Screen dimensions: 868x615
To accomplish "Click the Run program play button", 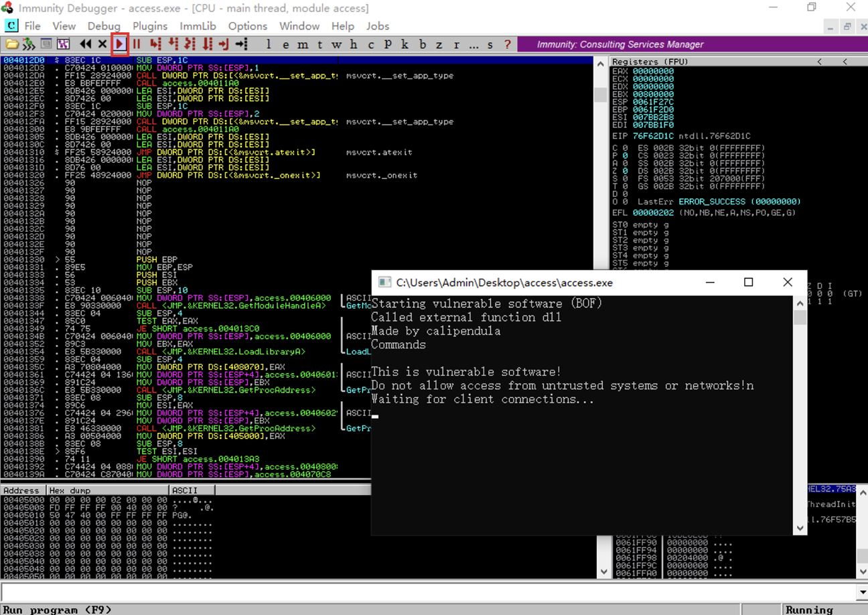I will 120,44.
